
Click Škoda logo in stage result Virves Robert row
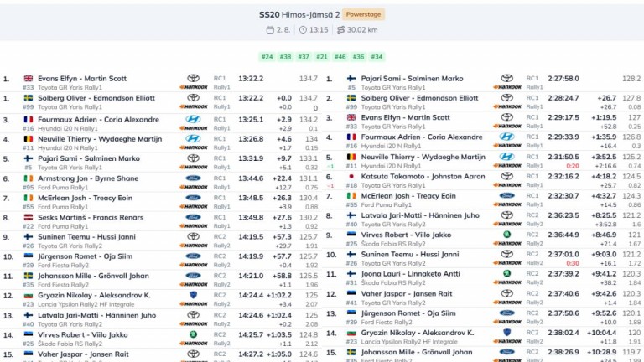tap(193, 334)
